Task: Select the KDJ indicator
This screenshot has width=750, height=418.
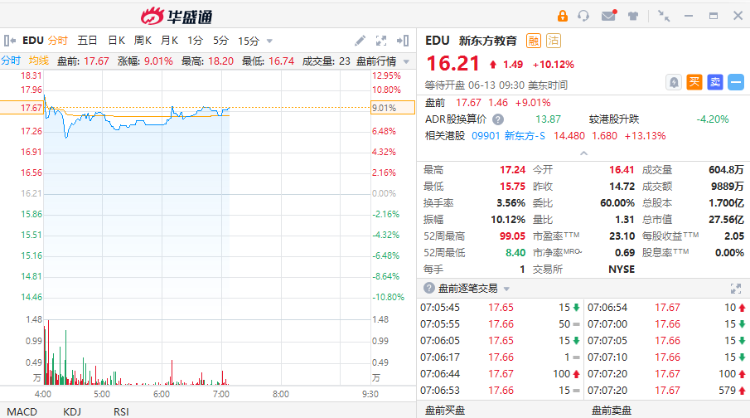Action: [72, 412]
